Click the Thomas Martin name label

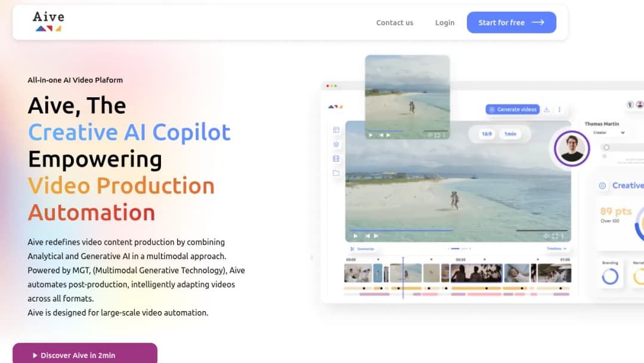pyautogui.click(x=602, y=124)
